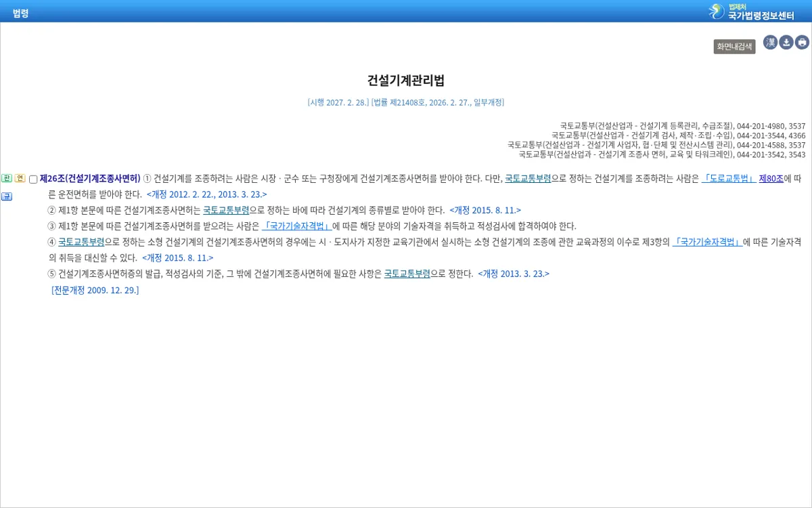The height and width of the screenshot is (508, 812).
Task: Click <개정 2015. 8. 11.> note in paragraph ④
Action: [x=177, y=258]
